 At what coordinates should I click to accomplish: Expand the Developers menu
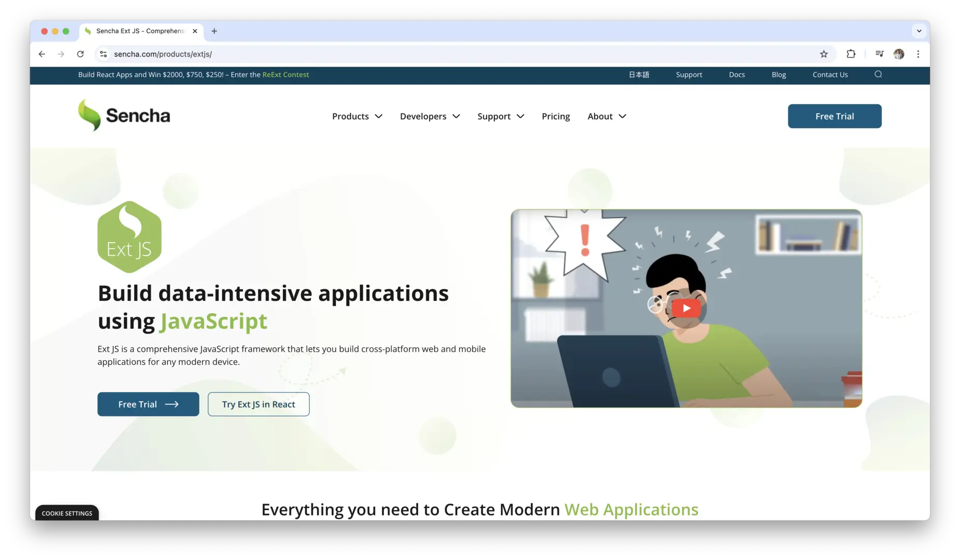click(430, 116)
